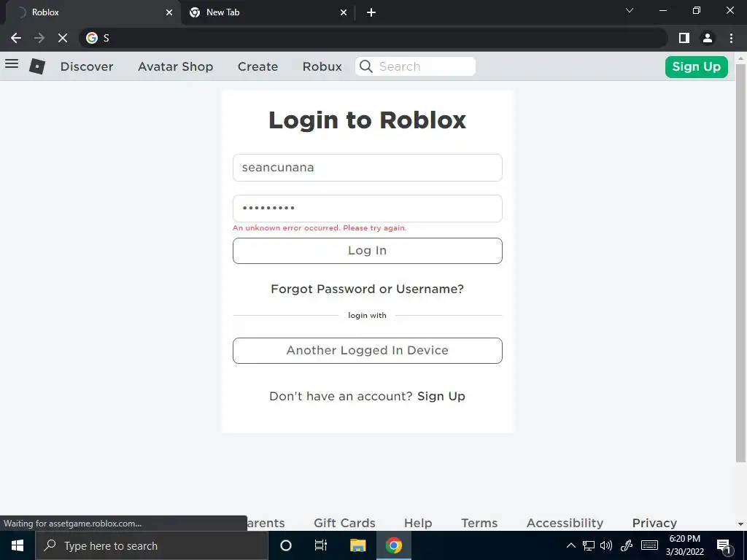Open the Privacy footer link
The image size is (747, 560).
click(654, 523)
